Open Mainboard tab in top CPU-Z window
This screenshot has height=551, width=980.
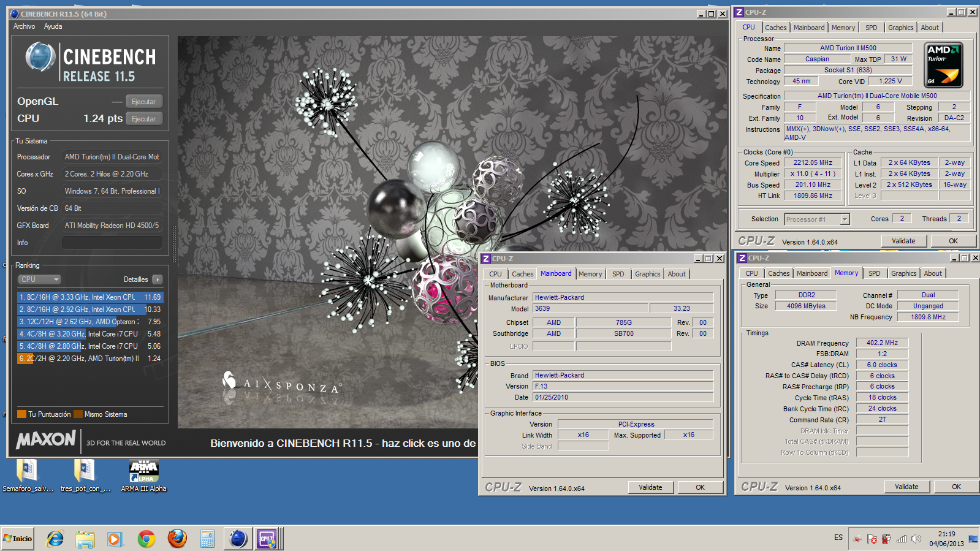pos(809,28)
